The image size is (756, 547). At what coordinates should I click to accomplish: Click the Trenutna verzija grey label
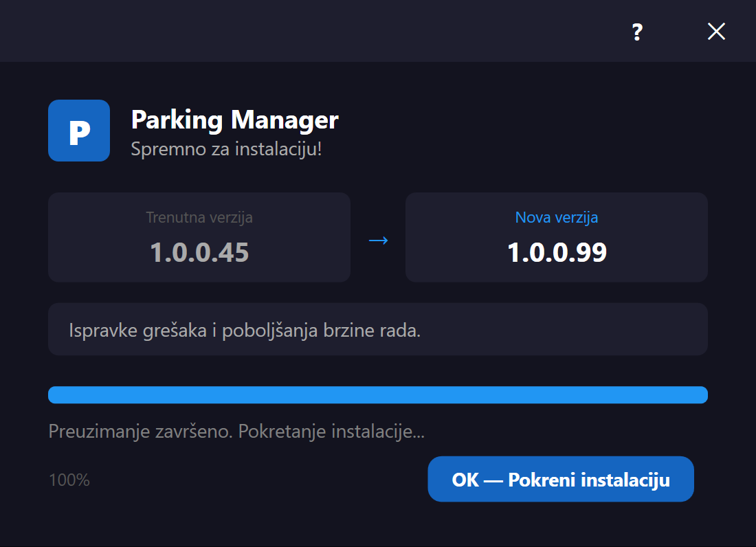pyautogui.click(x=199, y=217)
